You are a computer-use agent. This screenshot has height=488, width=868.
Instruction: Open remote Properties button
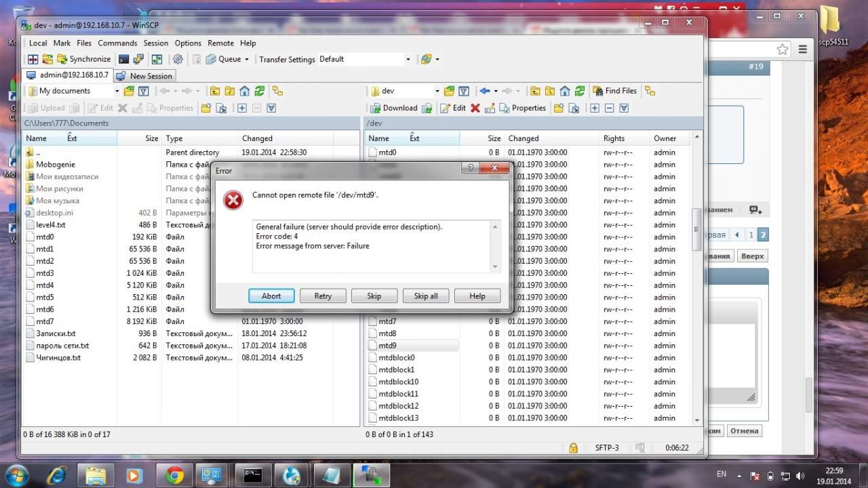pyautogui.click(x=522, y=108)
